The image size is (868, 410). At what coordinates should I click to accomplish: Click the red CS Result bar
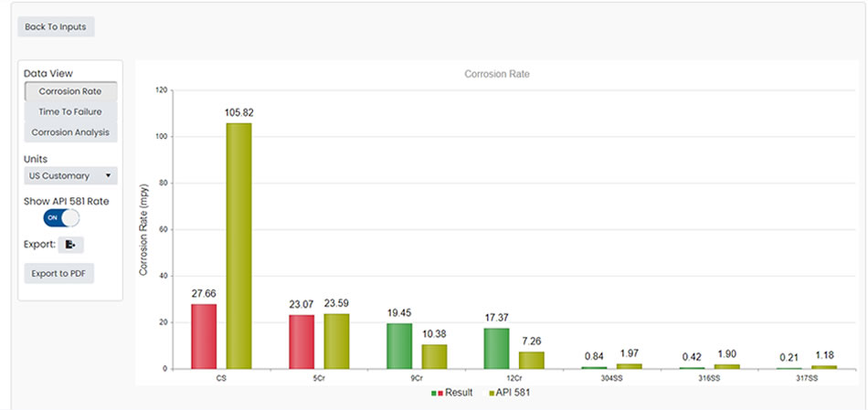click(204, 336)
